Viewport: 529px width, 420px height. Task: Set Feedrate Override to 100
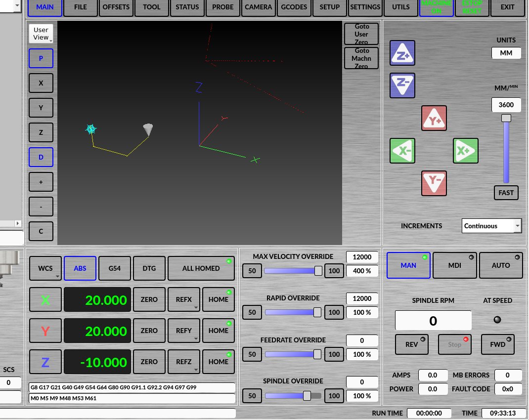pyautogui.click(x=334, y=354)
